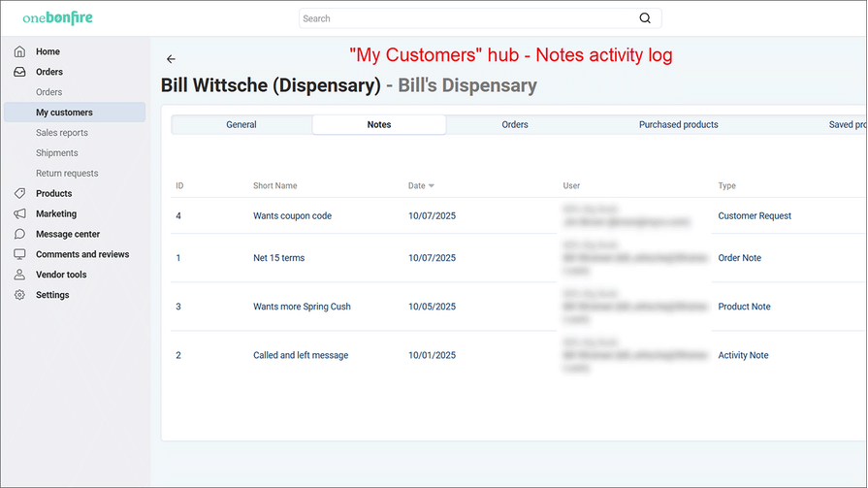
Task: Switch to the General tab
Action: (241, 124)
